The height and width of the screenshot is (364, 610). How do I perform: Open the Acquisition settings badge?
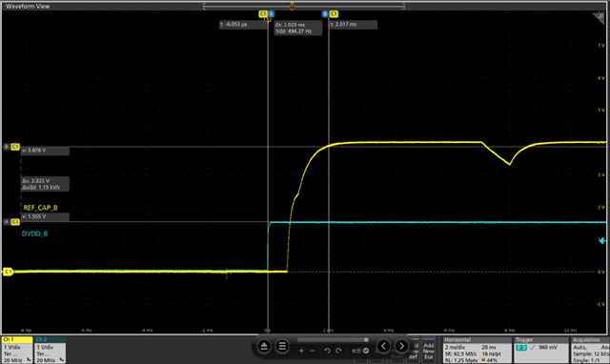click(591, 350)
